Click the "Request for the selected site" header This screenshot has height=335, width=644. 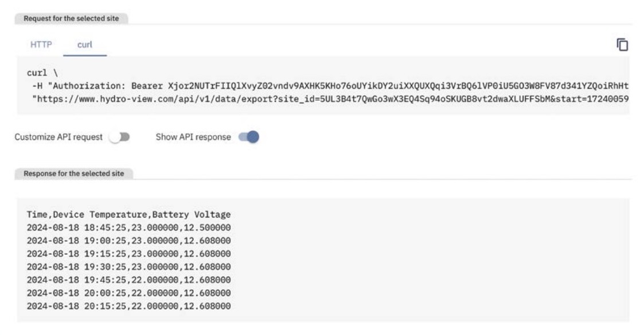click(72, 18)
